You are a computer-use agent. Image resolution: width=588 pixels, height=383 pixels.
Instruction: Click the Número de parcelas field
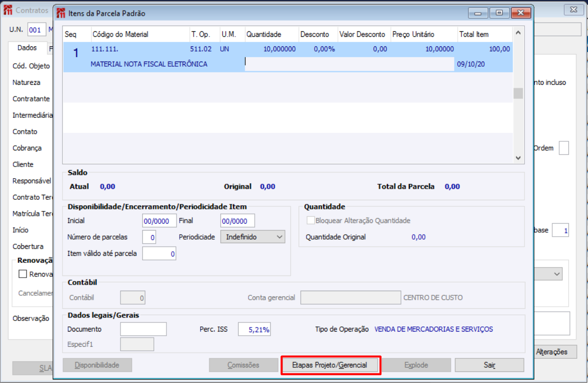(149, 237)
